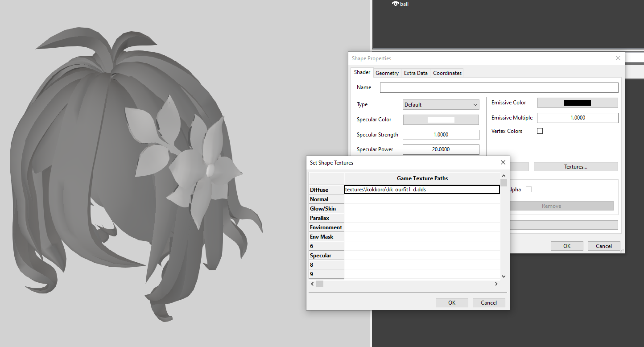Click texture list scroll-up arrow

[504, 175]
